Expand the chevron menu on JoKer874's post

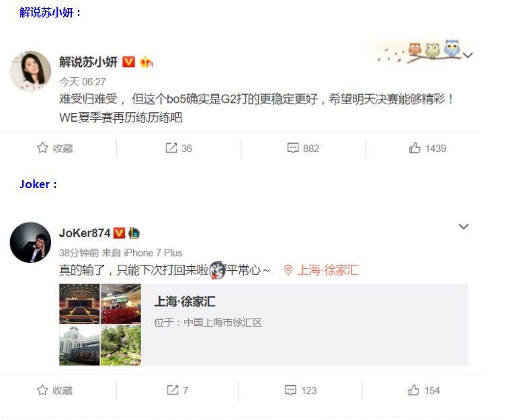coord(464,226)
